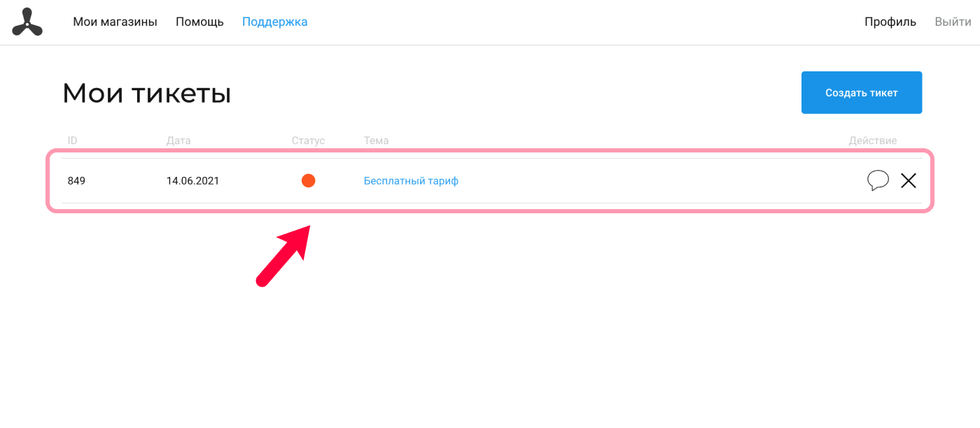Click the Действие column header
Viewport: 980px width, 428px height.
click(873, 141)
